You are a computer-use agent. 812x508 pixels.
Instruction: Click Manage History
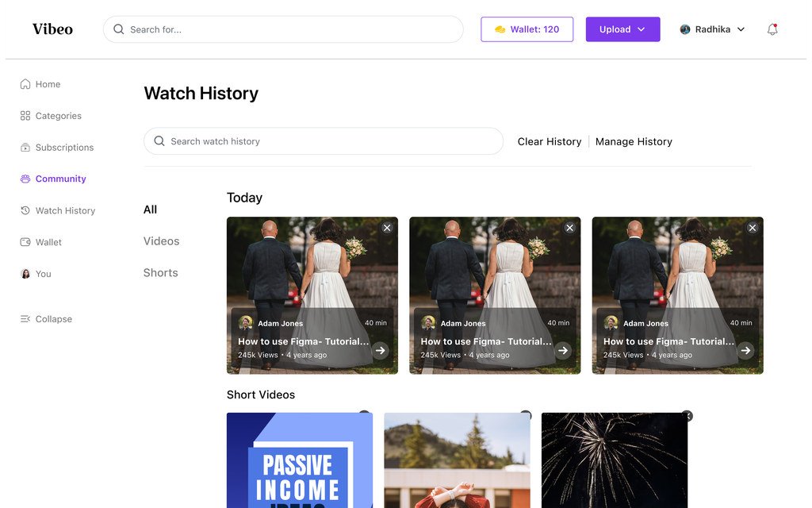[x=634, y=141]
